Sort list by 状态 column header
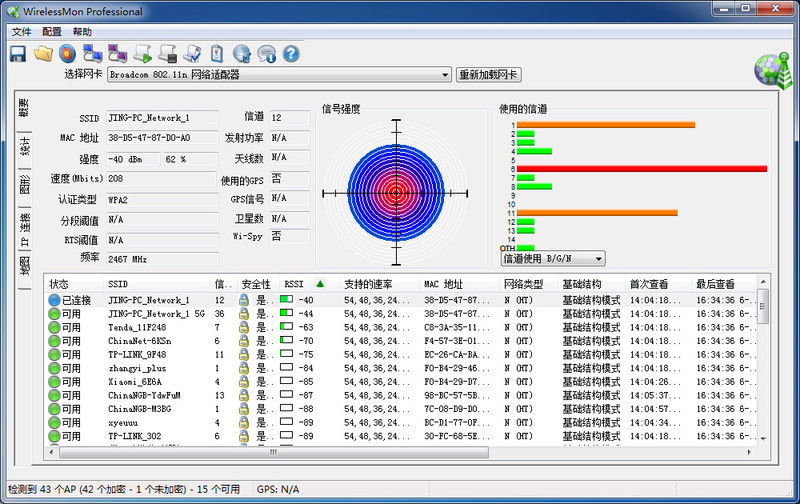 click(75, 284)
